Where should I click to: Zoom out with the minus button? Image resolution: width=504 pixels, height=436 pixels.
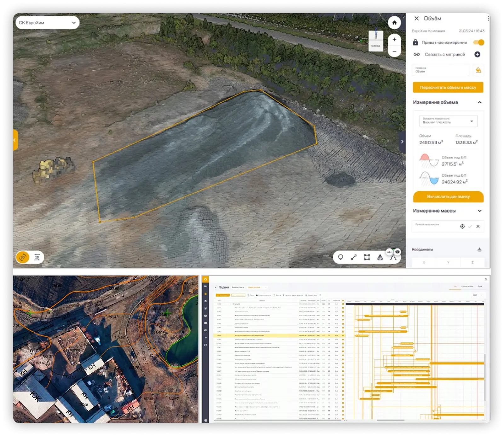coord(394,51)
